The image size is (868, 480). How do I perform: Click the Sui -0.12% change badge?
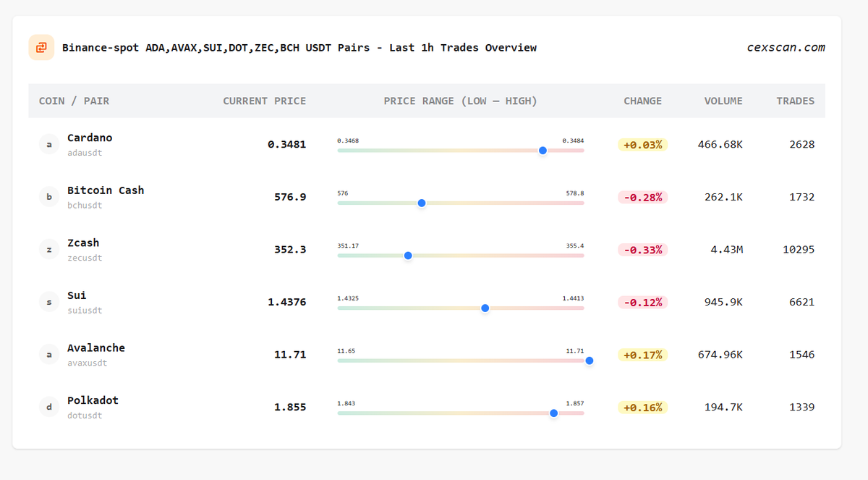642,302
